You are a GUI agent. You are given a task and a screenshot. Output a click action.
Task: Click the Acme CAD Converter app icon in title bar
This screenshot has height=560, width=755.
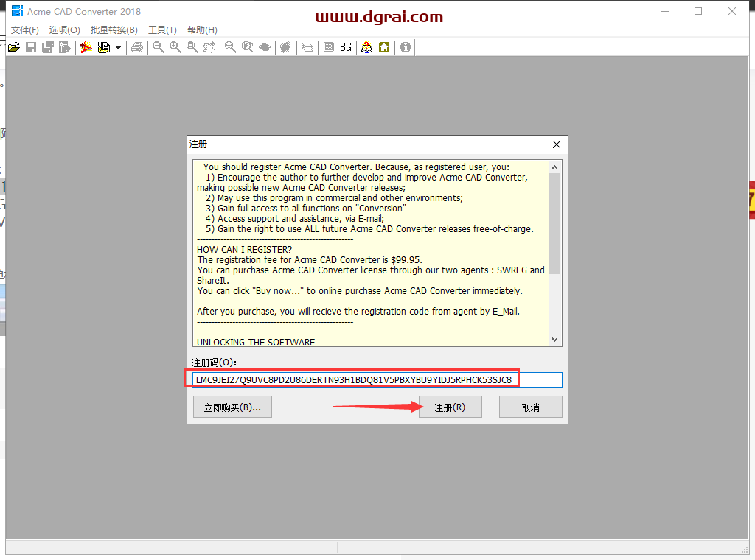tap(18, 11)
